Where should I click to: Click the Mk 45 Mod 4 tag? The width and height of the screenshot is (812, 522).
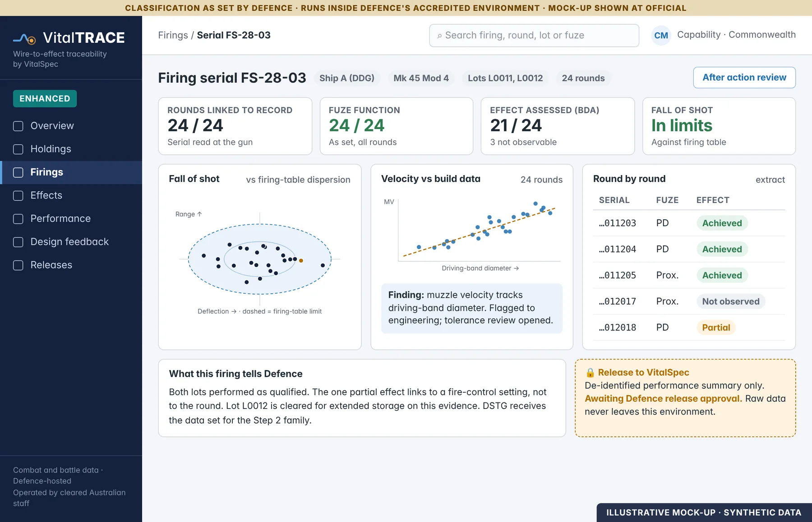click(x=421, y=78)
